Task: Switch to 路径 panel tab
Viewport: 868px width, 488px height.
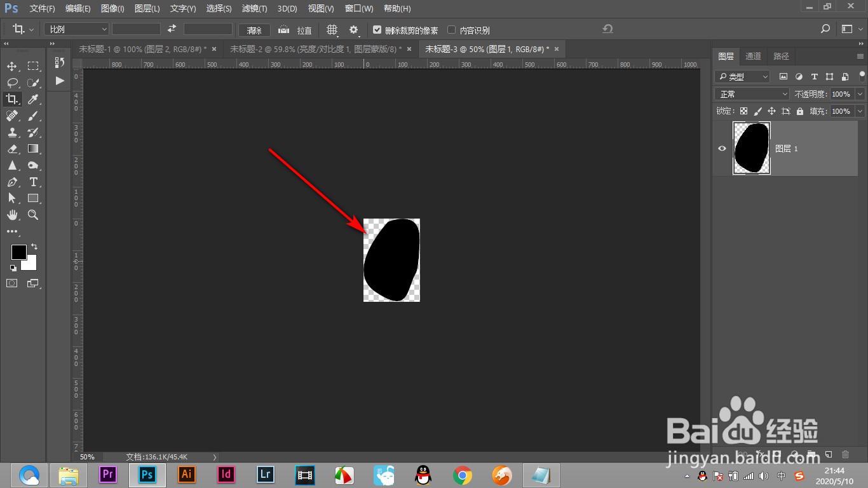Action: pyautogui.click(x=782, y=57)
